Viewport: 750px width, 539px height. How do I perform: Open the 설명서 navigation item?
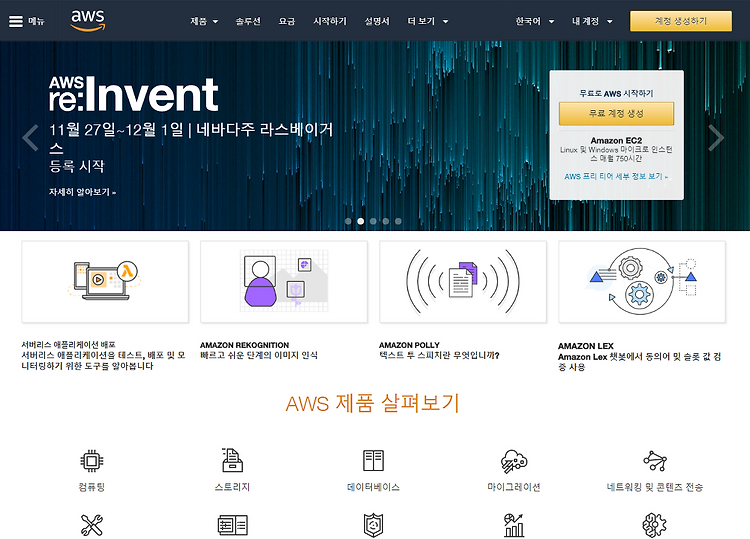click(377, 21)
